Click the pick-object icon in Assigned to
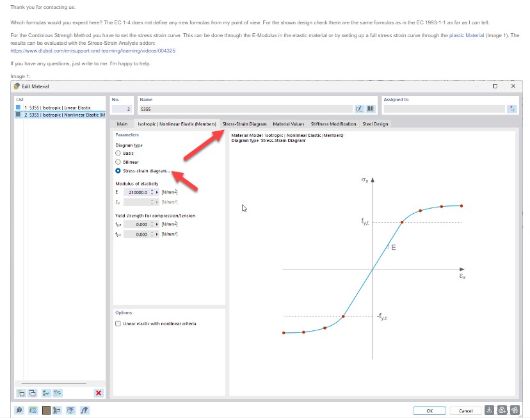This screenshot has height=420, width=530. coord(512,109)
